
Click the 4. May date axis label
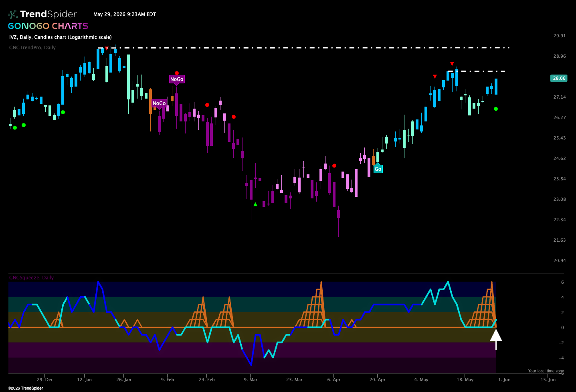[421, 380]
